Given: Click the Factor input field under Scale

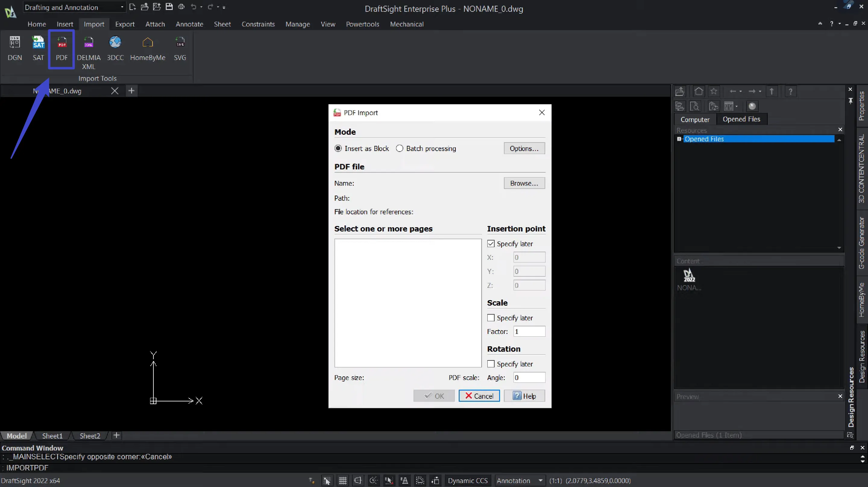Looking at the screenshot, I should coord(528,331).
